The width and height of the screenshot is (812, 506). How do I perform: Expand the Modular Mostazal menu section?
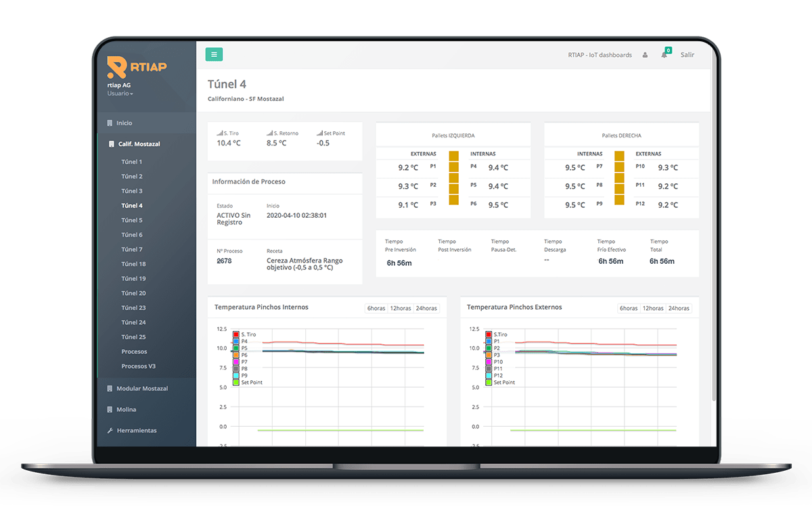(x=141, y=388)
